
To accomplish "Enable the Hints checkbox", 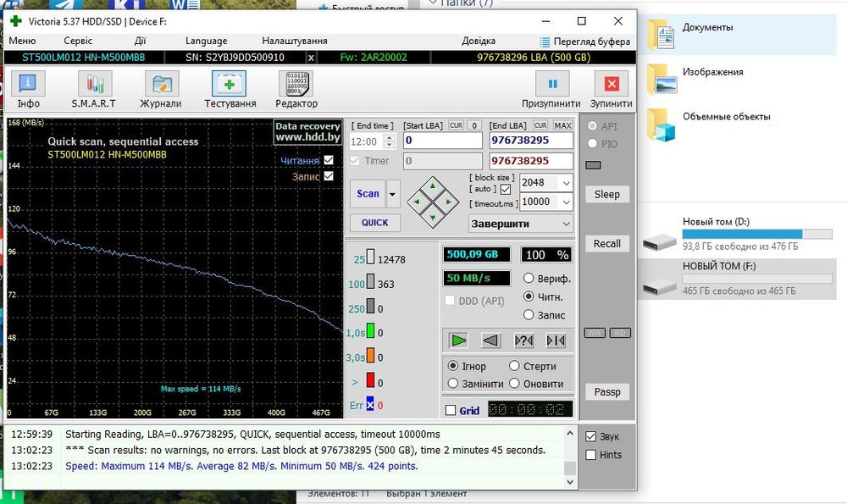I will (590, 455).
